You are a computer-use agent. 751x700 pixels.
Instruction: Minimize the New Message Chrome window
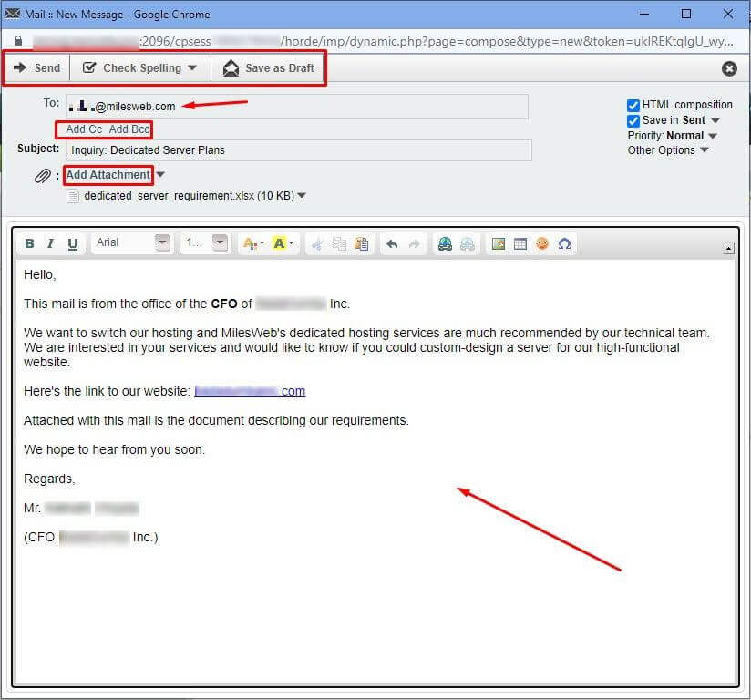644,14
